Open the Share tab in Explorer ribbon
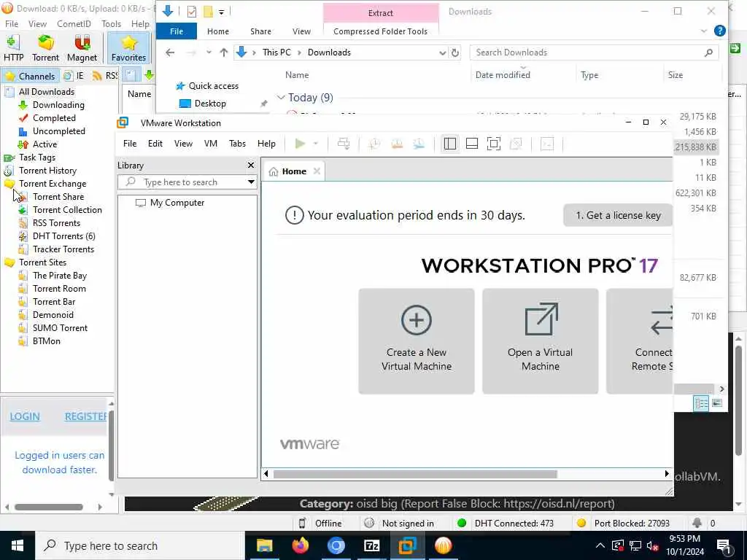The width and height of the screenshot is (747, 560). tap(260, 31)
